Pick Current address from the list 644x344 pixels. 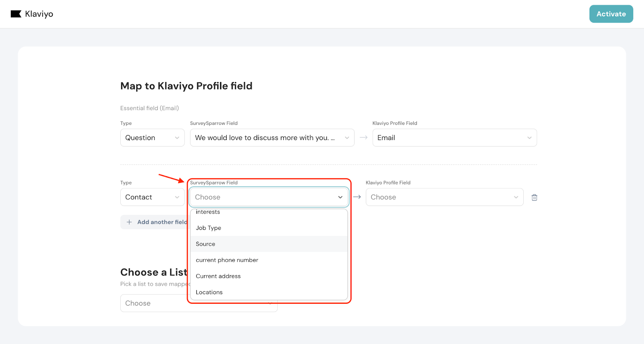click(218, 276)
